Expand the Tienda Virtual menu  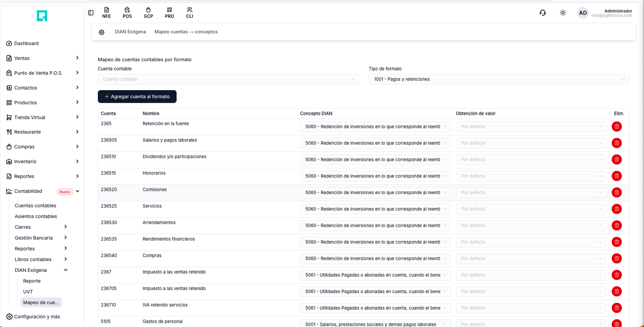43,117
